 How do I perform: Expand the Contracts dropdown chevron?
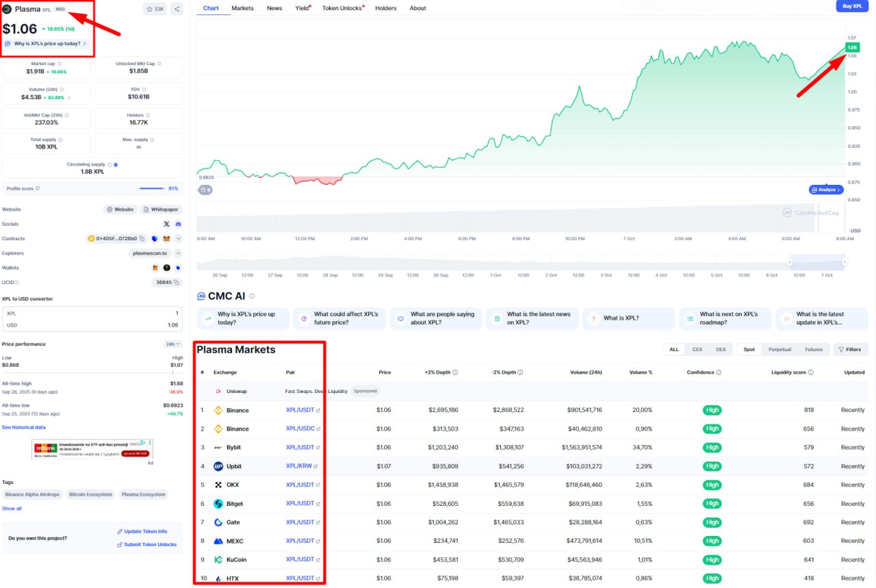[178, 238]
